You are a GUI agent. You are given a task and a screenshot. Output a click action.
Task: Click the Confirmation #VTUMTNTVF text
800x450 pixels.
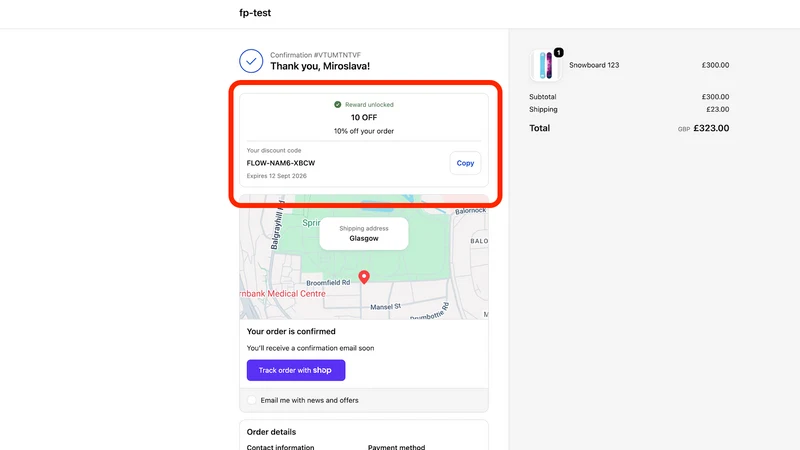[x=315, y=55]
